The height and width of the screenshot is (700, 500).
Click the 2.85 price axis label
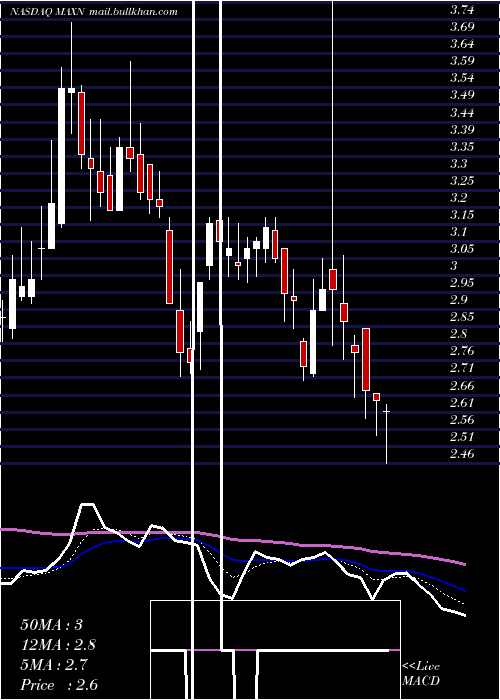click(x=462, y=317)
